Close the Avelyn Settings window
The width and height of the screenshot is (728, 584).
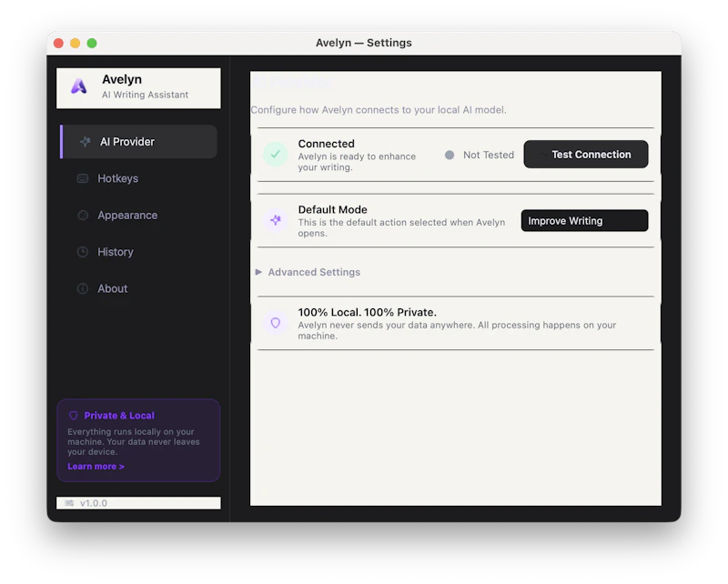[58, 43]
